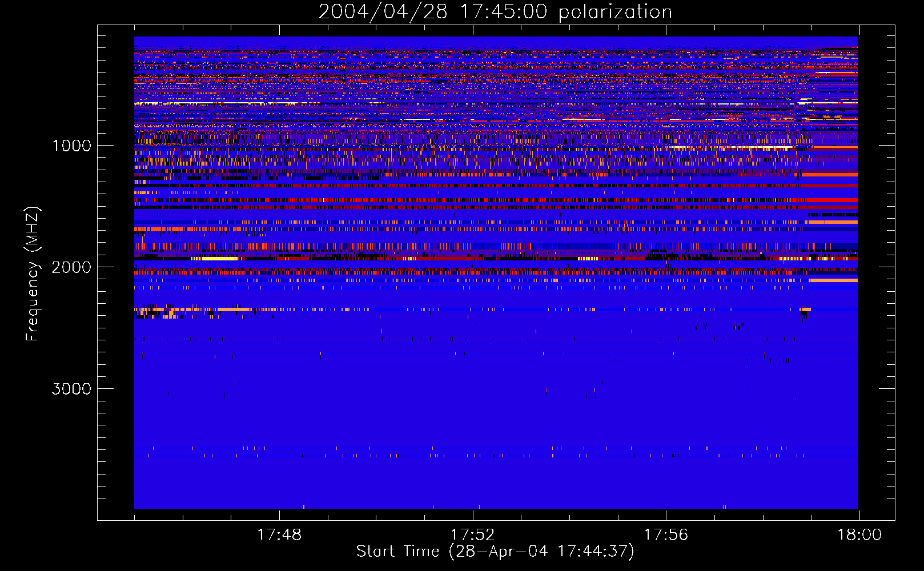Click the 2000 frequency tick label
The height and width of the screenshot is (571, 924).
tap(71, 267)
